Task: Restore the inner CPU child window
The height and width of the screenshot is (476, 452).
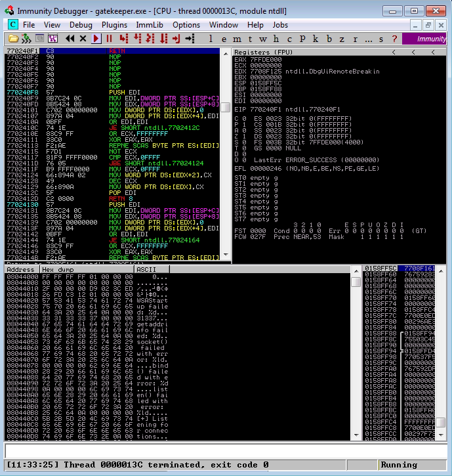Action: coord(428,25)
